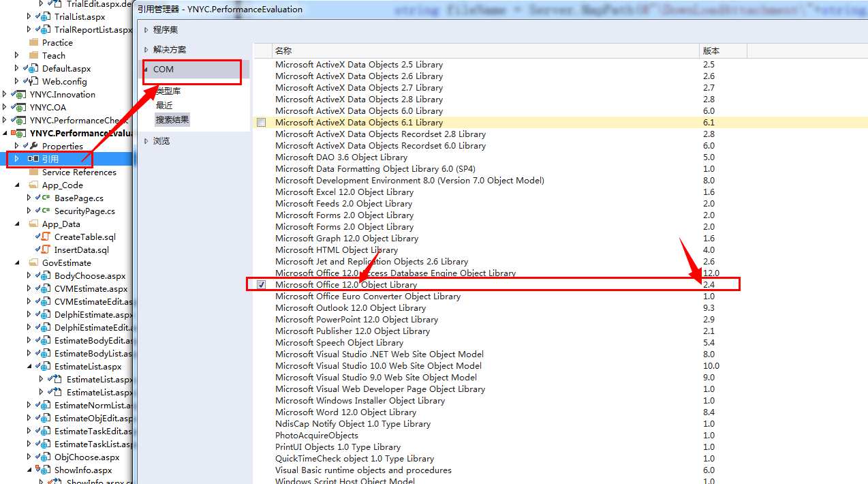Select Microsoft Excel 12.0 Object Library row
Viewport: 868px width, 484px height.
point(560,192)
